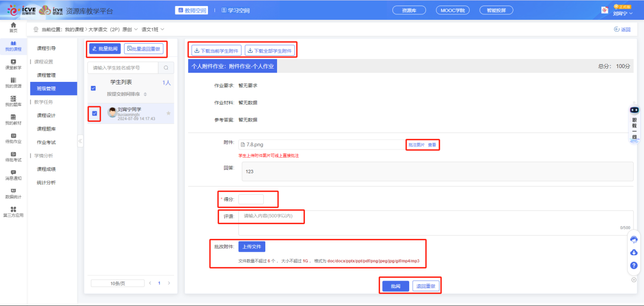
Task: Click 下载全部学生附件 button
Action: click(x=269, y=51)
